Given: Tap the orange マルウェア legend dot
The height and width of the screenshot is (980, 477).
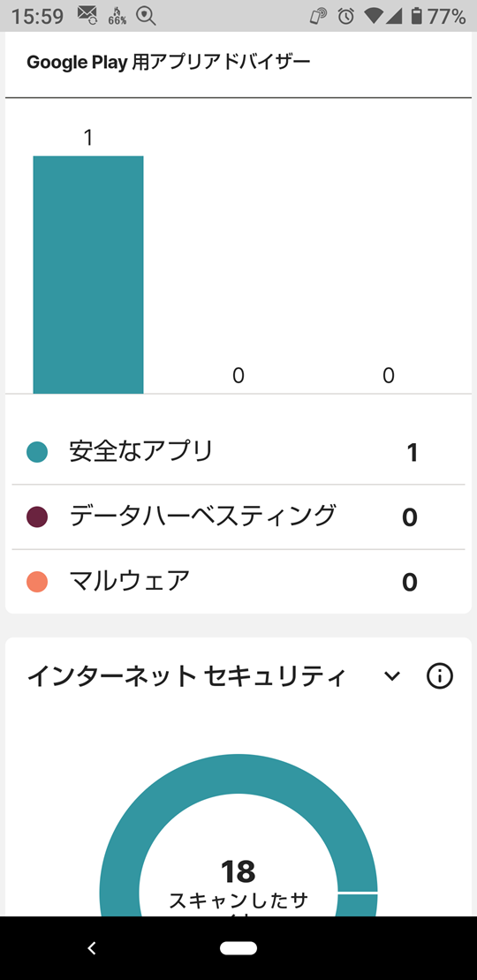Looking at the screenshot, I should pos(37,582).
